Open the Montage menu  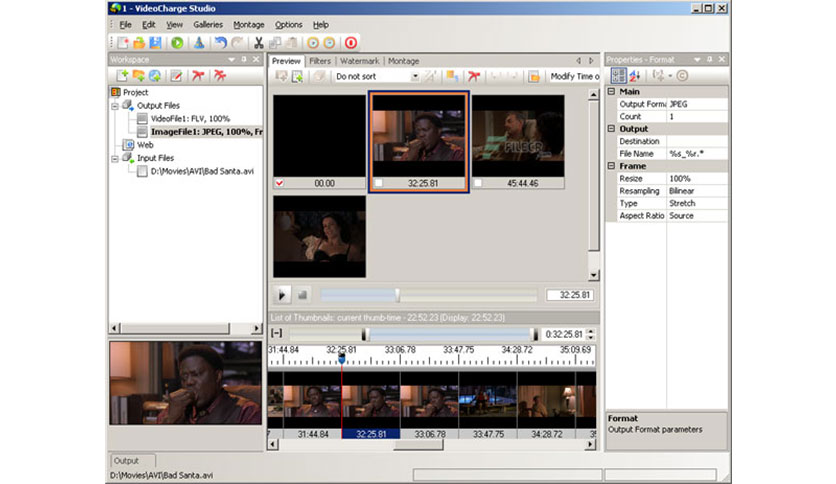(x=248, y=25)
